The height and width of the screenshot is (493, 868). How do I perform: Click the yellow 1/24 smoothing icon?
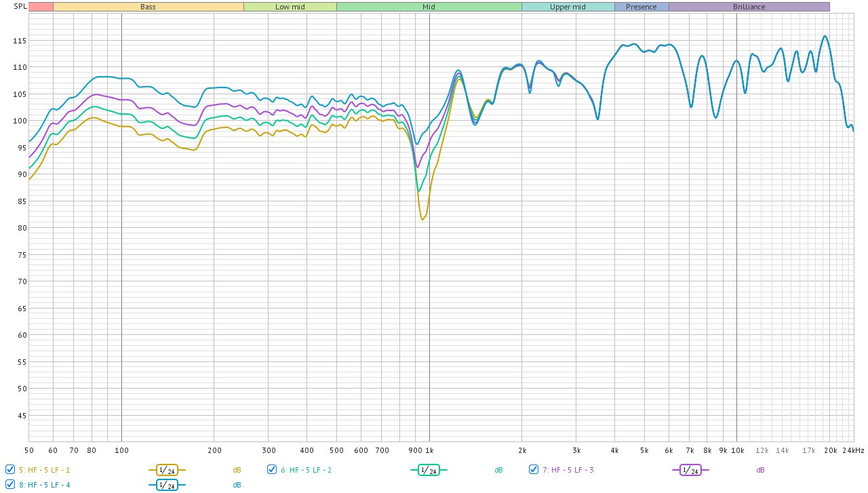click(167, 470)
